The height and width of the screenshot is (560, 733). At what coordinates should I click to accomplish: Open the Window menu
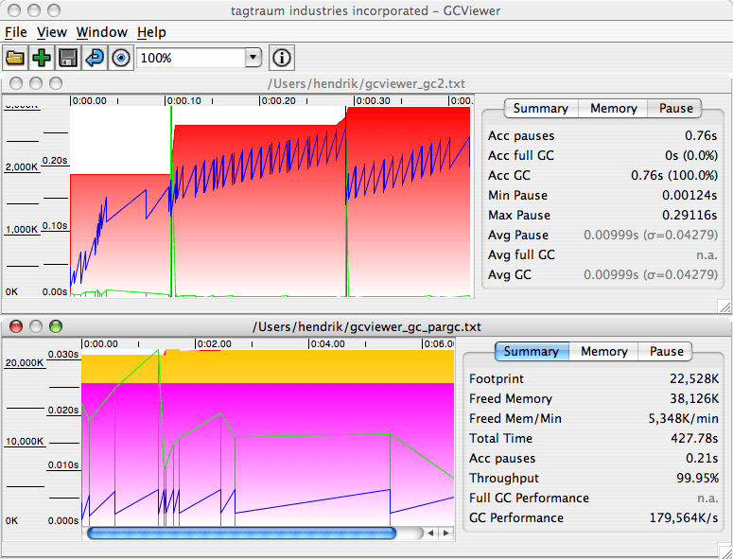(101, 32)
